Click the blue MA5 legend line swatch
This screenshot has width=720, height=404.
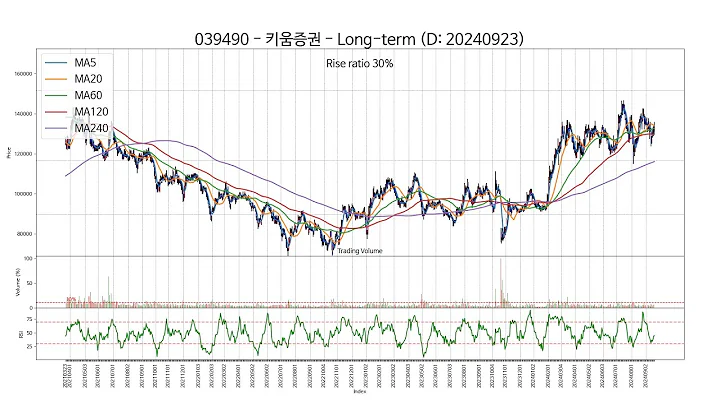(56, 62)
